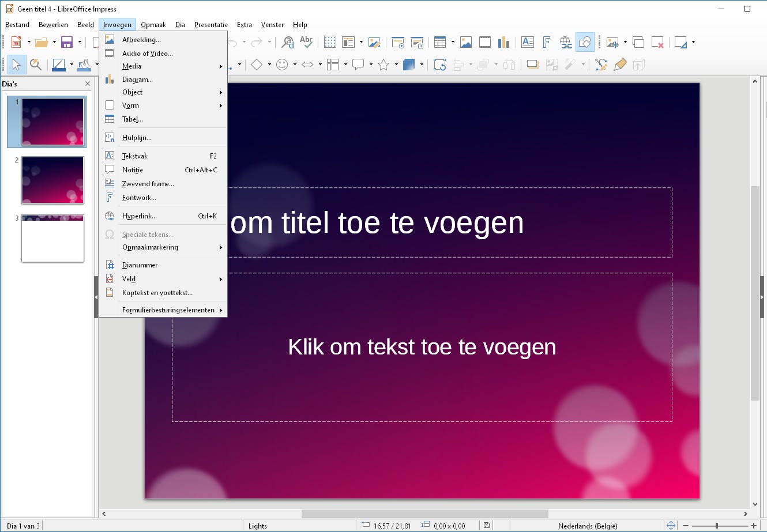Viewport: 767px width, 532px height.
Task: Toggle the shadow button in drawing toolbar
Action: pyautogui.click(x=532, y=65)
